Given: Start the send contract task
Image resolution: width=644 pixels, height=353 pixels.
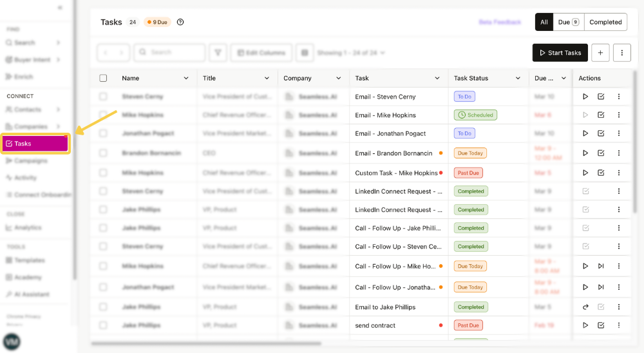Looking at the screenshot, I should [x=585, y=325].
